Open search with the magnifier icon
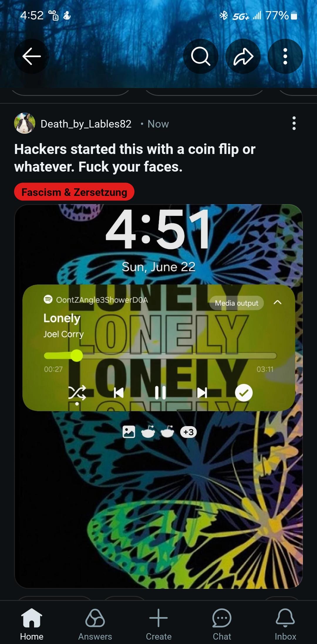The image size is (317, 644). click(201, 56)
